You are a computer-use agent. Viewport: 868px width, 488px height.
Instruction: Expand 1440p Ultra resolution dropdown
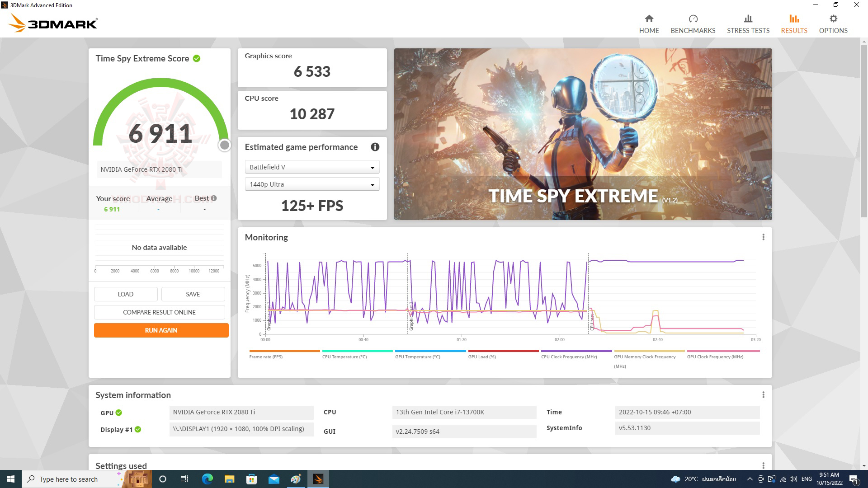click(312, 184)
